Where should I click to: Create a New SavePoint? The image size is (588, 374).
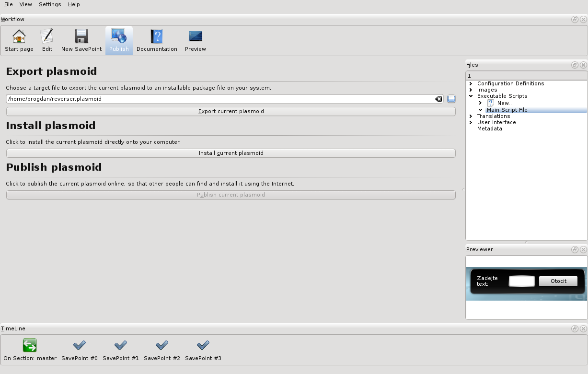[81, 41]
